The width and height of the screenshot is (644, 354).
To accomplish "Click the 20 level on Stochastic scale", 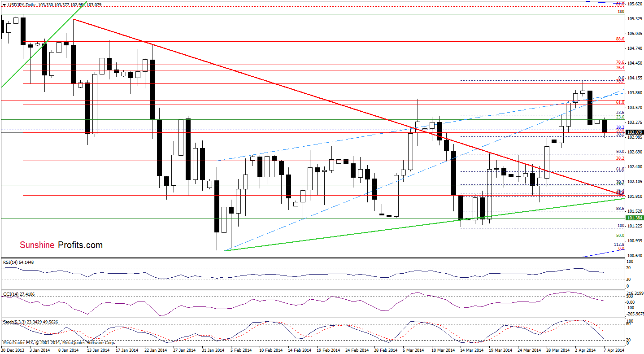I will coord(630,340).
